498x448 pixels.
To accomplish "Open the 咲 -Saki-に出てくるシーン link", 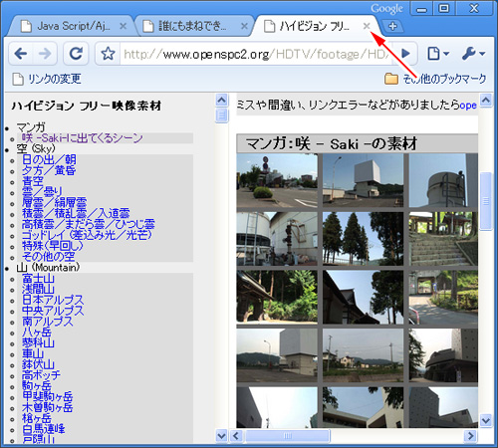I will pyautogui.click(x=83, y=138).
